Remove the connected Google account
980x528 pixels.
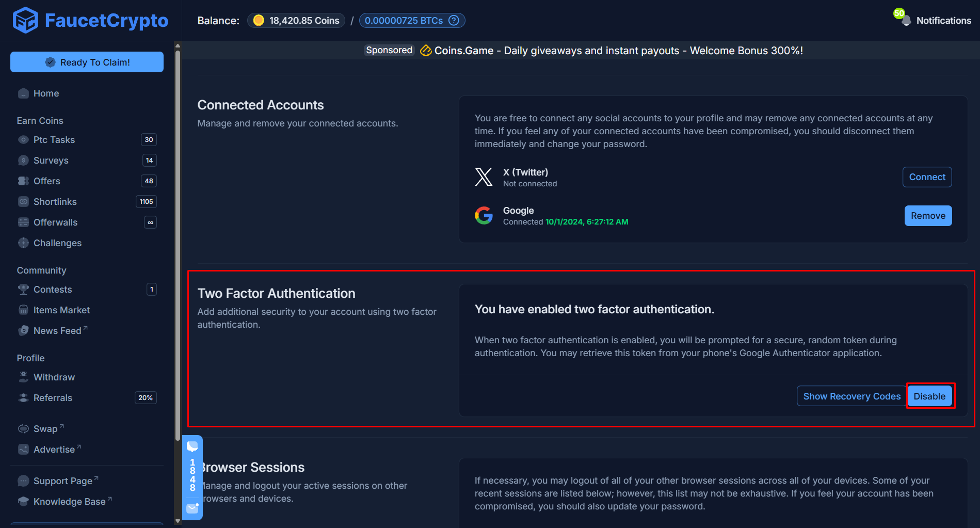click(928, 215)
